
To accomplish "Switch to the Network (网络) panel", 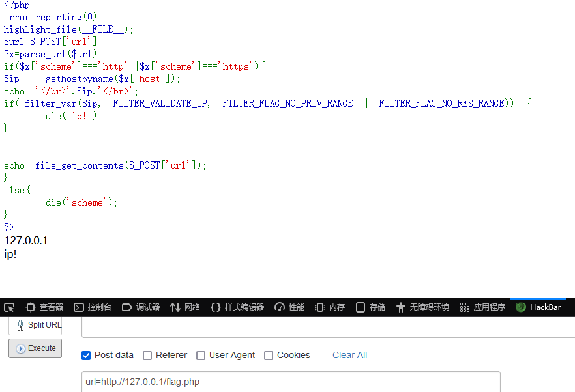I will tap(185, 307).
